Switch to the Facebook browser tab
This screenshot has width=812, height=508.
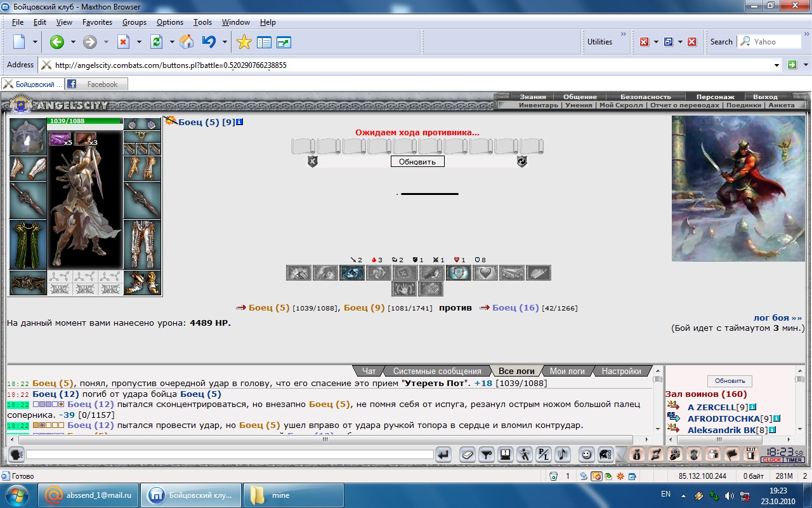click(96, 84)
